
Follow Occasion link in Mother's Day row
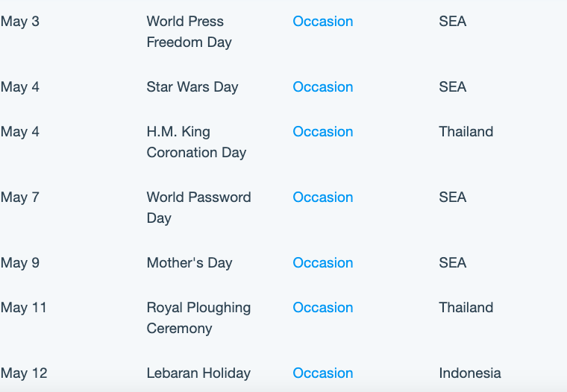tap(322, 262)
